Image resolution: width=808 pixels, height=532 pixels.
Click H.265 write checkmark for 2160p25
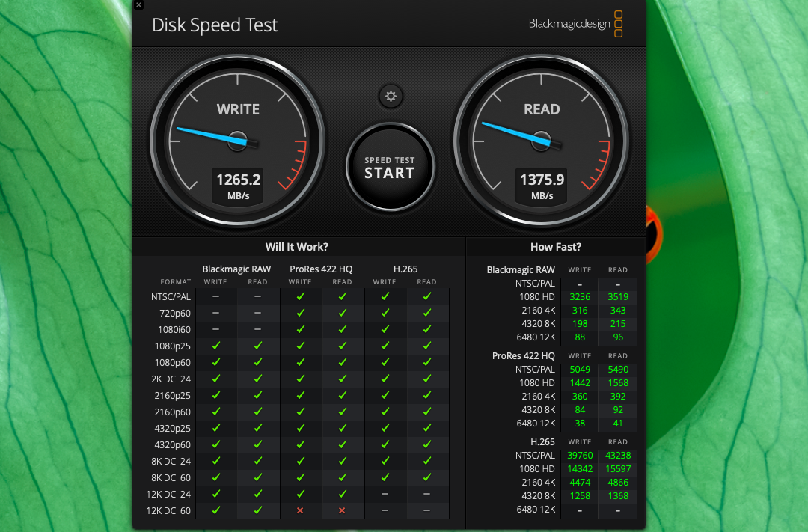click(x=385, y=395)
